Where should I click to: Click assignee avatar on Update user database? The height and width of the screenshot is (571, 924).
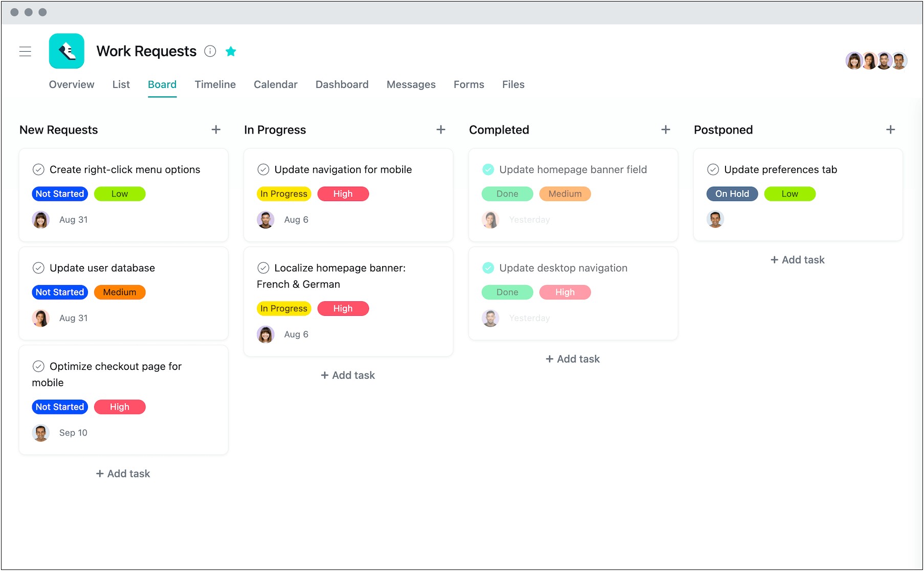click(x=41, y=318)
